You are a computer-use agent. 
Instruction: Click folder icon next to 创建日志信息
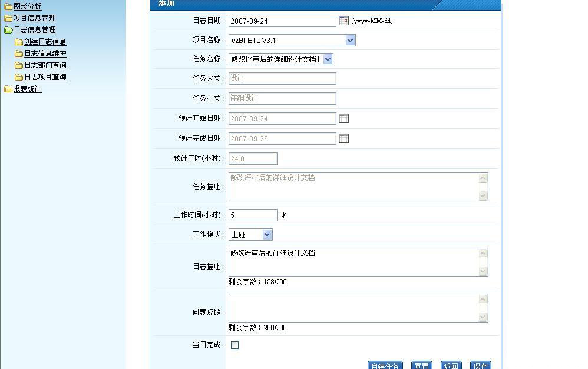[x=19, y=42]
